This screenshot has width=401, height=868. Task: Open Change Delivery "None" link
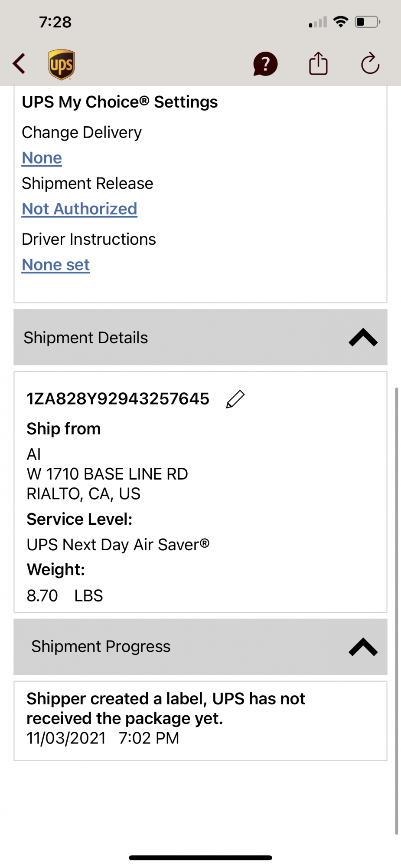pyautogui.click(x=42, y=158)
